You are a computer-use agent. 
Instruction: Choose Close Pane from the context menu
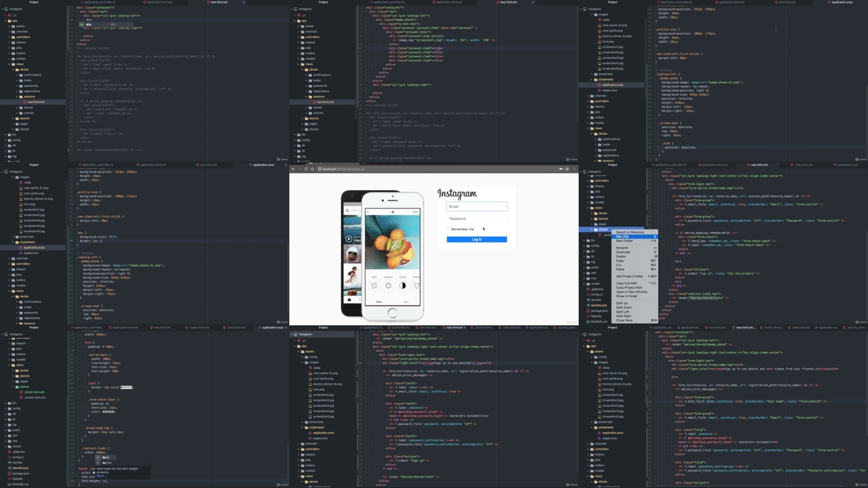click(x=635, y=321)
